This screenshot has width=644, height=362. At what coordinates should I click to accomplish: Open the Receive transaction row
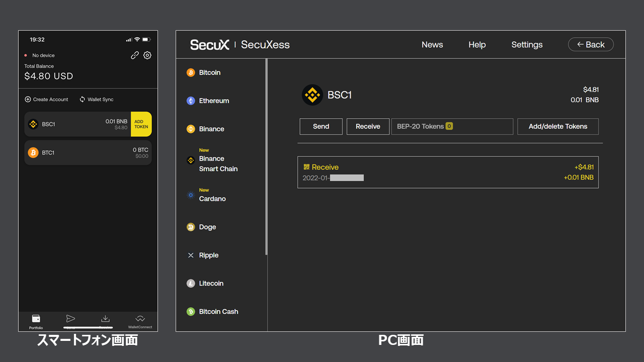tap(448, 172)
